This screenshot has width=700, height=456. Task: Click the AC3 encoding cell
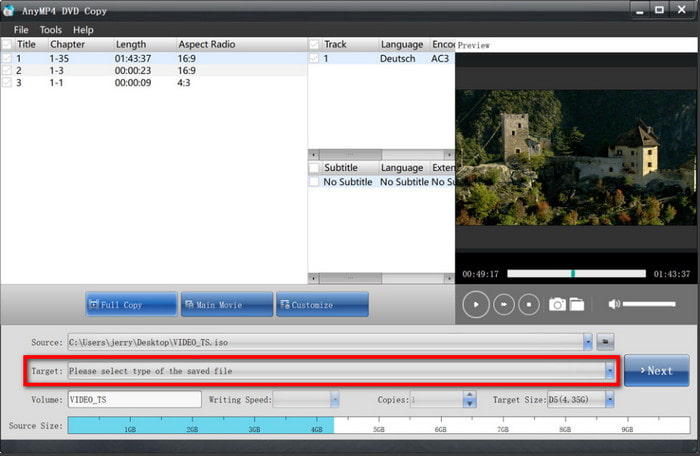point(440,59)
